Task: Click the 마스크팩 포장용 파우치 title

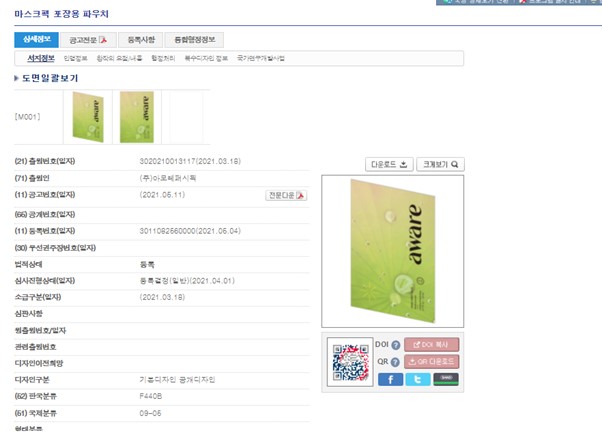Action: point(61,14)
